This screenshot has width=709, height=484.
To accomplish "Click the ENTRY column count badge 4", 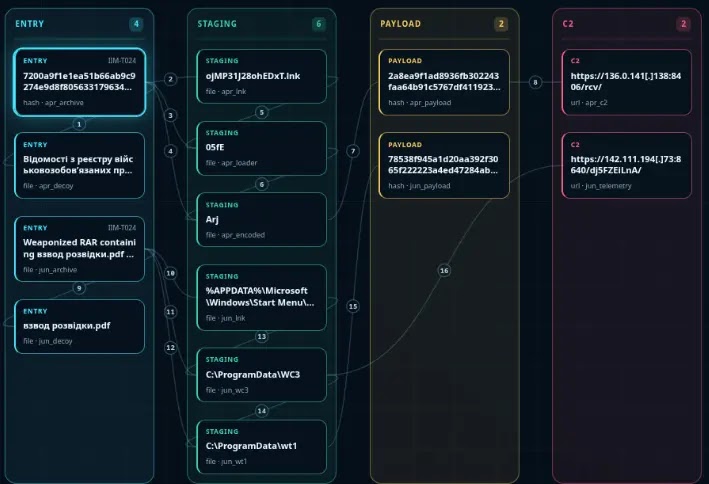I will [x=136, y=24].
